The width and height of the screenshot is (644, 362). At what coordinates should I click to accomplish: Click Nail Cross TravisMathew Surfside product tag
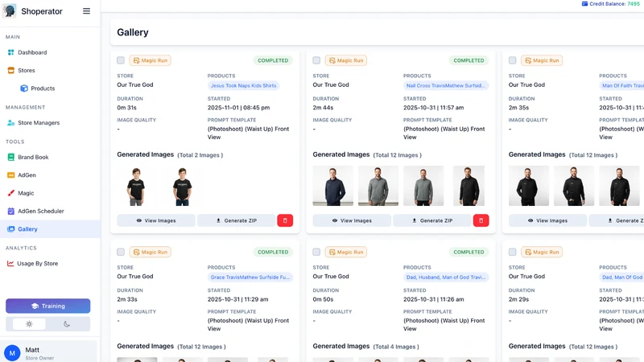click(446, 85)
